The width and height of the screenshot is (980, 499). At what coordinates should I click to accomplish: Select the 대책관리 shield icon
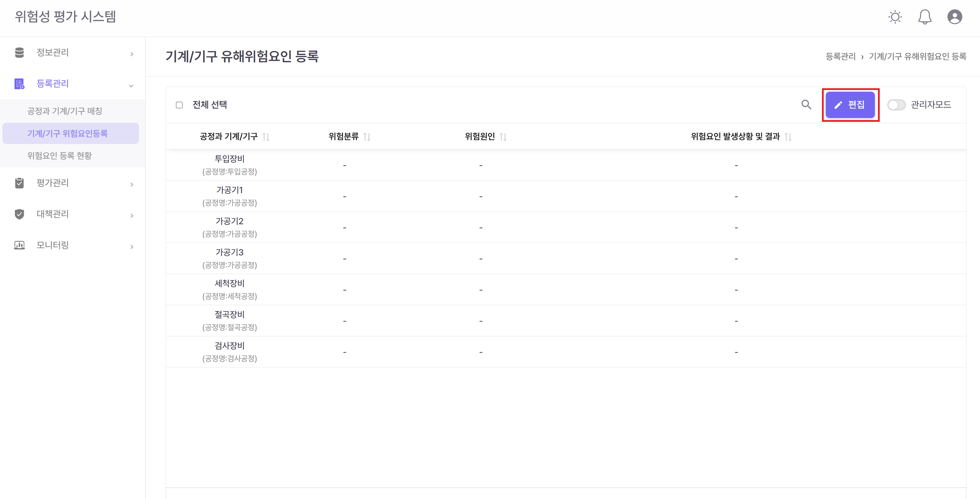pyautogui.click(x=19, y=214)
